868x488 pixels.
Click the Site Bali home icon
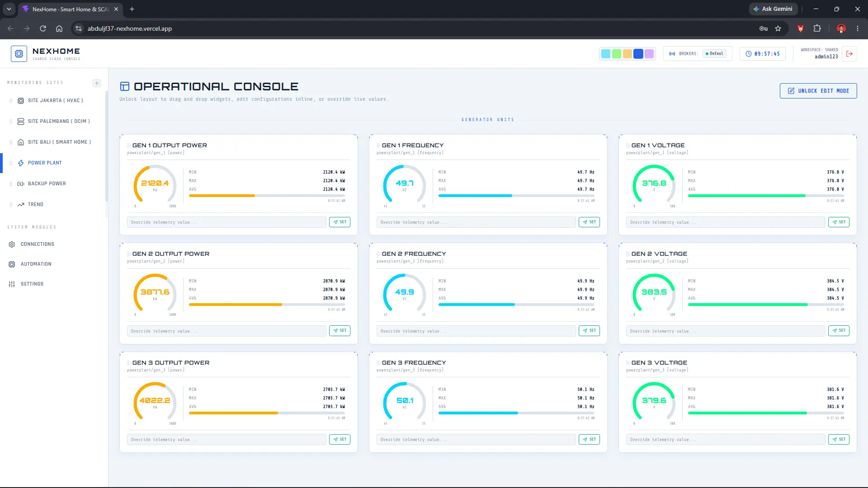[x=21, y=142]
